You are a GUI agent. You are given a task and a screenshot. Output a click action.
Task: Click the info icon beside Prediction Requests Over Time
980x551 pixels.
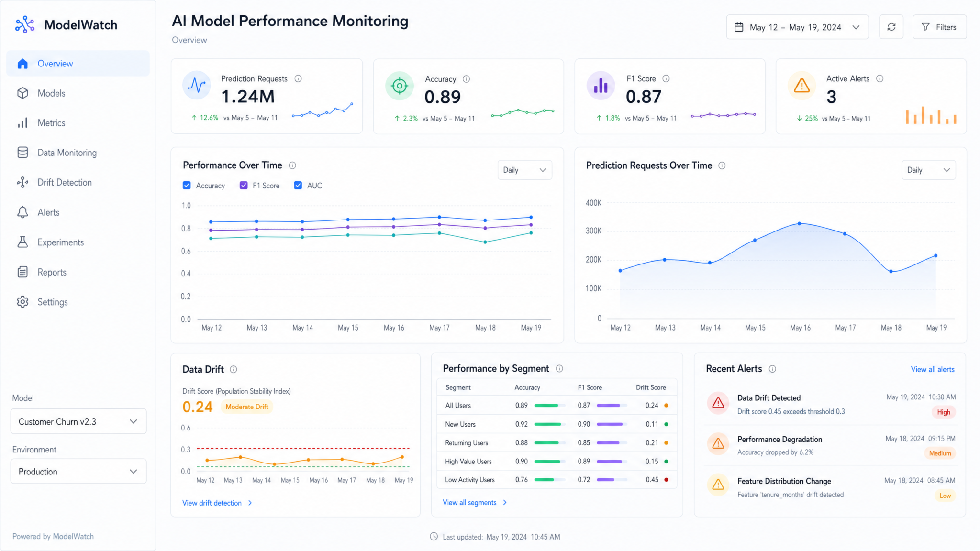pyautogui.click(x=722, y=165)
